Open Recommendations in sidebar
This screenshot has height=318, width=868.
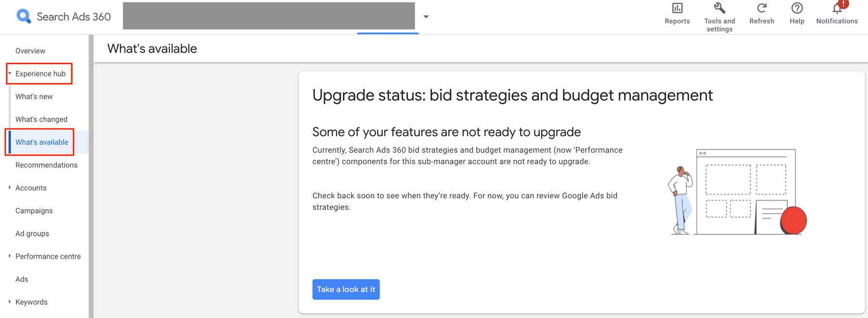46,165
